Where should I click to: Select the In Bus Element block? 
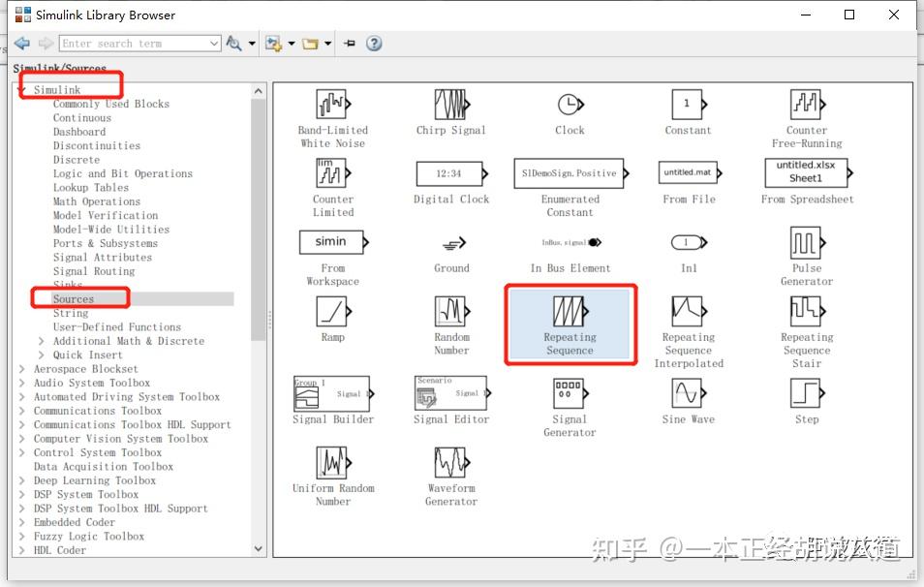(x=571, y=242)
